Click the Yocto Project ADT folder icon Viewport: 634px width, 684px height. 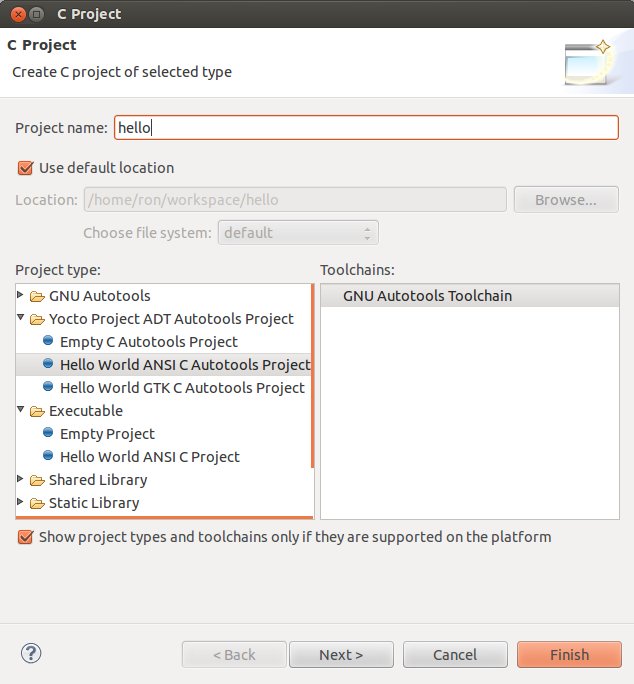click(37, 319)
